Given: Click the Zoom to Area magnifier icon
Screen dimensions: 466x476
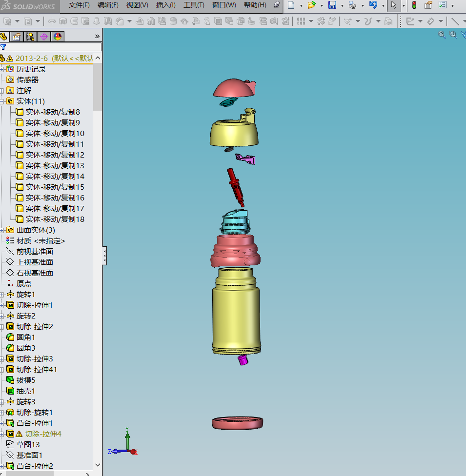Looking at the screenshot, I should [x=453, y=35].
